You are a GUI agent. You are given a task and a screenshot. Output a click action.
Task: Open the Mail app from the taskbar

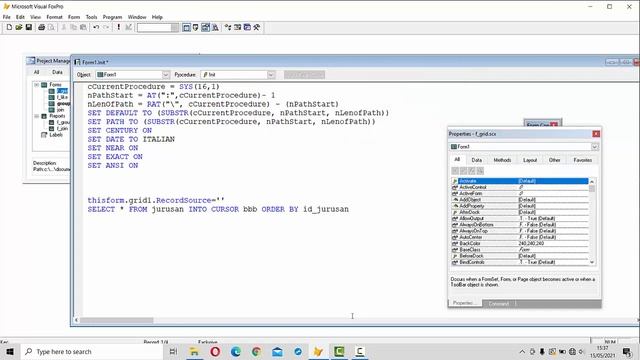[277, 351]
